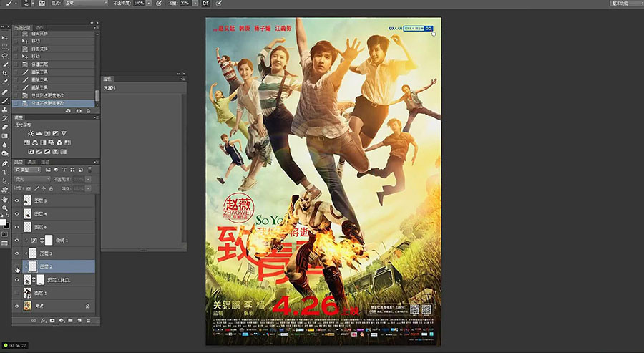Viewport: 644px width, 353px height.
Task: Create a new group folder icon
Action: click(70, 321)
